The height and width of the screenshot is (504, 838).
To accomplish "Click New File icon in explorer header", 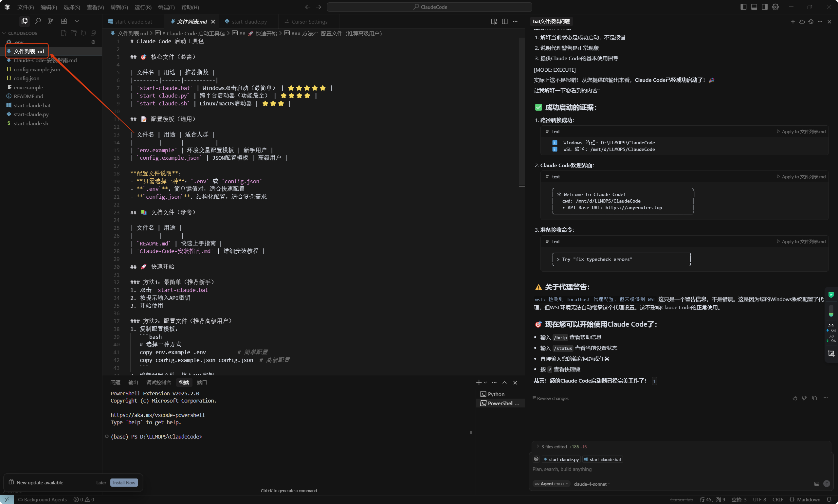I will point(64,33).
